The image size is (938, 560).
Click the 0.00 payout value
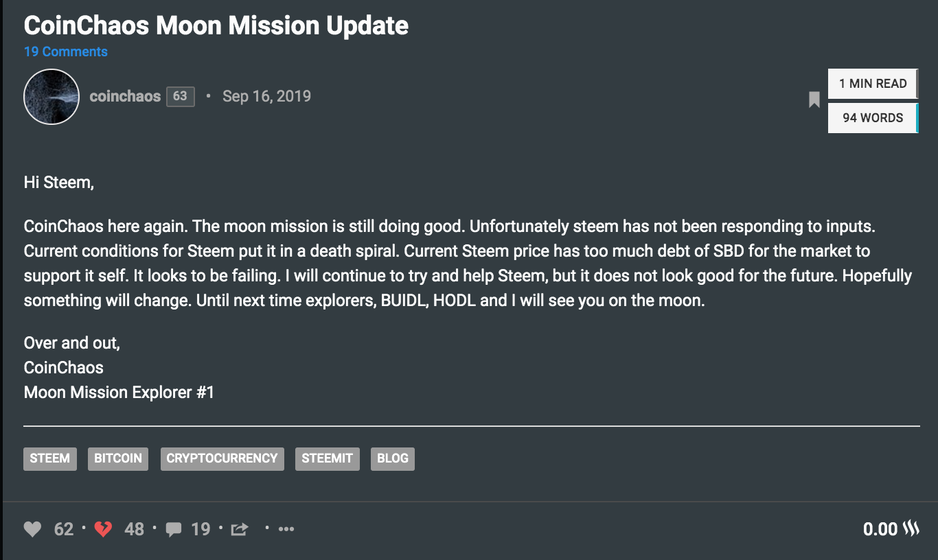click(x=880, y=529)
